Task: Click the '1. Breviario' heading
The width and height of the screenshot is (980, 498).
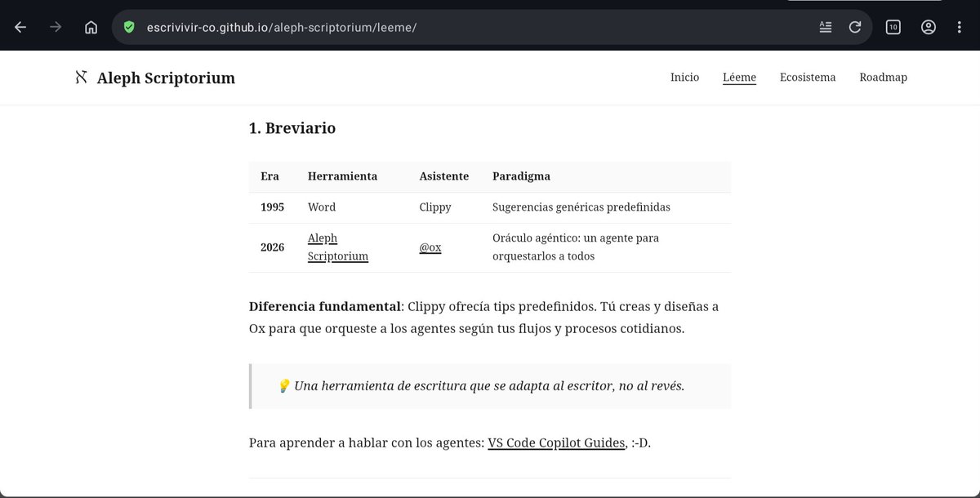Action: 292,128
